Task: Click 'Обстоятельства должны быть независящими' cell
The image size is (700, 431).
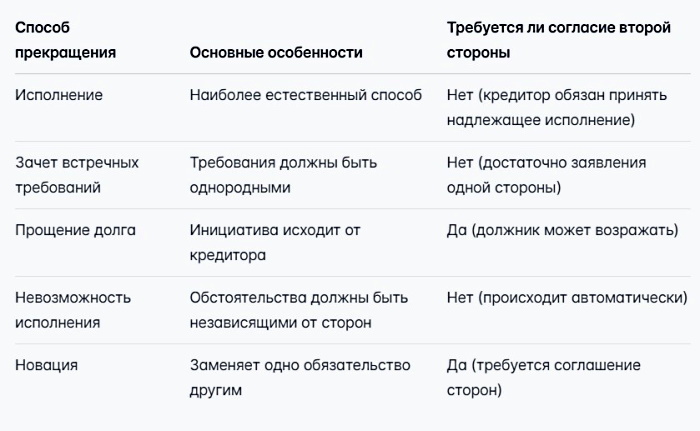Action: (299, 310)
